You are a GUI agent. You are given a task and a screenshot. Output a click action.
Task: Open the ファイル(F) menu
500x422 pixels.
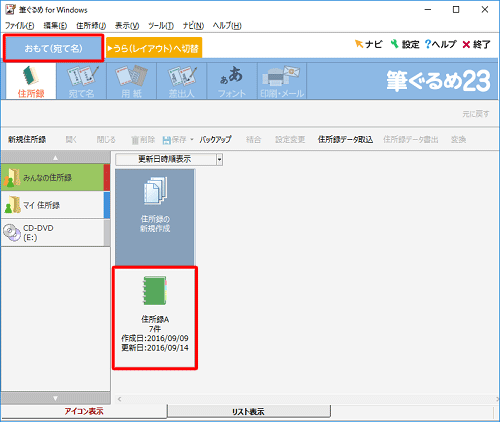click(x=19, y=26)
